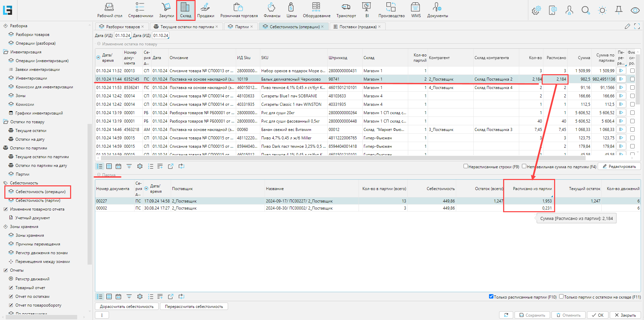Viewport: 644px width, 320px height.
Task: Enable Нерасписанные строки (F9) checkbox
Action: click(x=466, y=166)
